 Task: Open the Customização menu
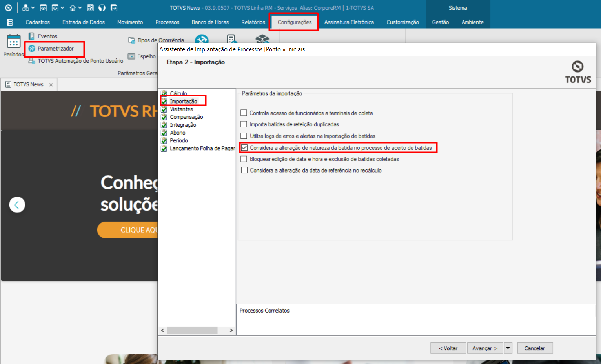click(x=402, y=22)
